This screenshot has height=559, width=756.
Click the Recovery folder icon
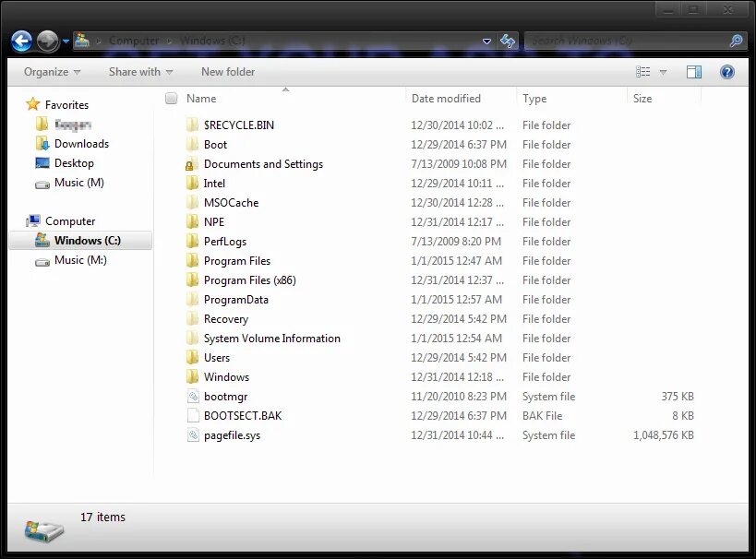coord(192,318)
